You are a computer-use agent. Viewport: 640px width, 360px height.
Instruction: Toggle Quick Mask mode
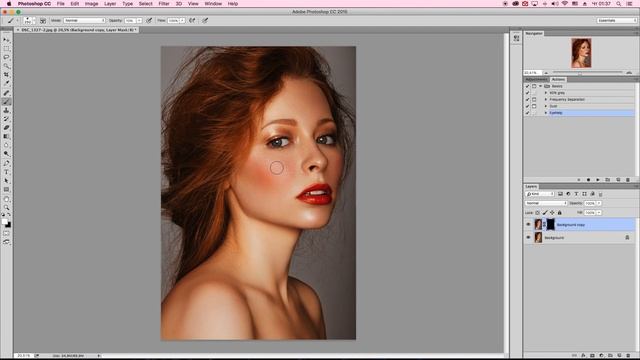[x=6, y=233]
